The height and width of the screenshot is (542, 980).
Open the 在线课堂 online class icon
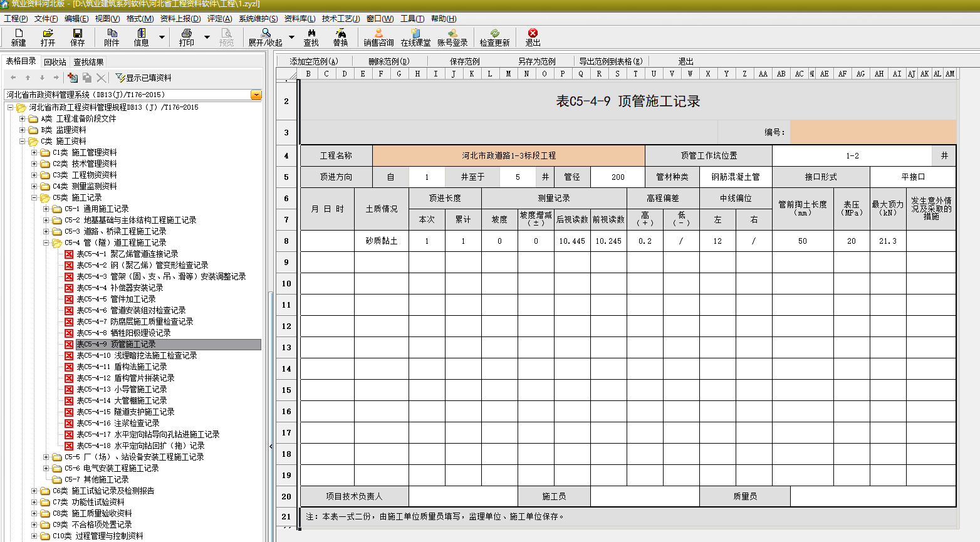[415, 37]
